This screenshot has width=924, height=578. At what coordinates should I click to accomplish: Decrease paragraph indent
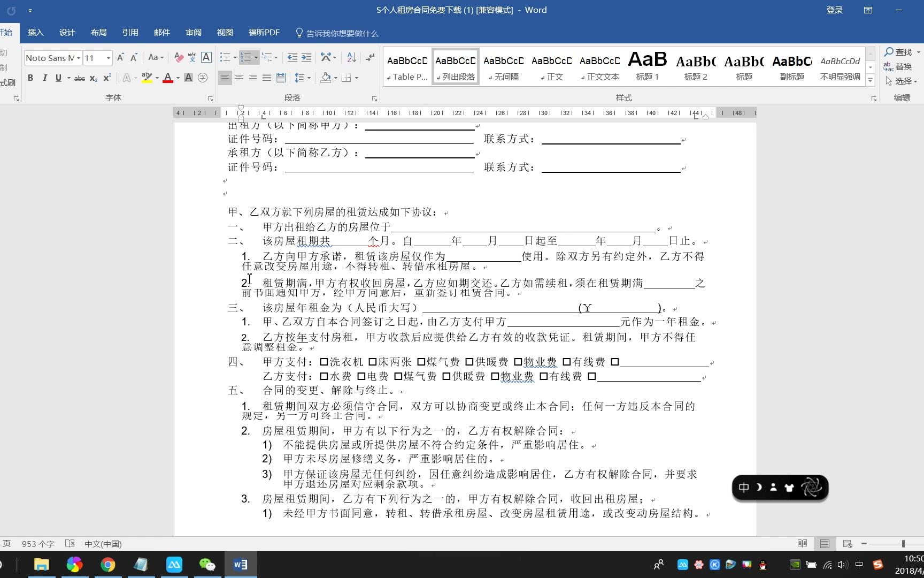pos(292,57)
